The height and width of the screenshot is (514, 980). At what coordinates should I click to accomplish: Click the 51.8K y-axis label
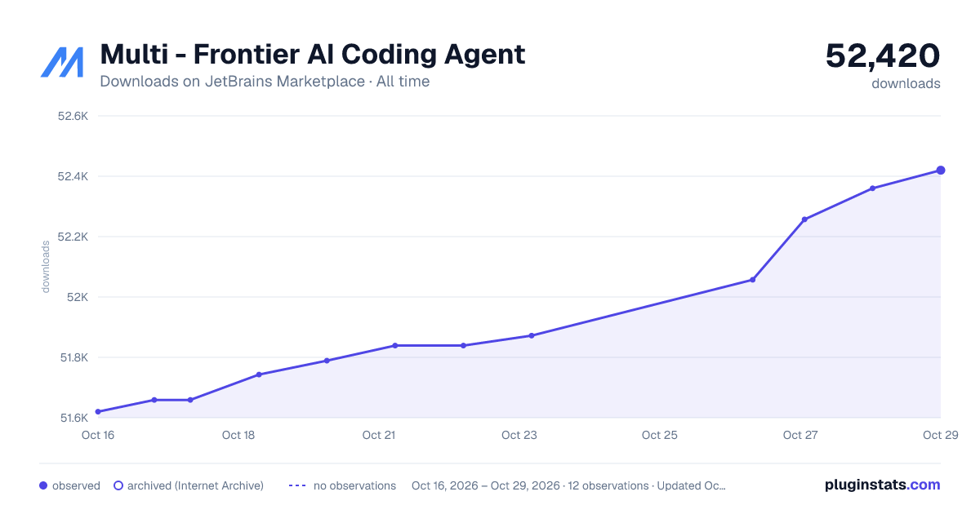point(73,357)
